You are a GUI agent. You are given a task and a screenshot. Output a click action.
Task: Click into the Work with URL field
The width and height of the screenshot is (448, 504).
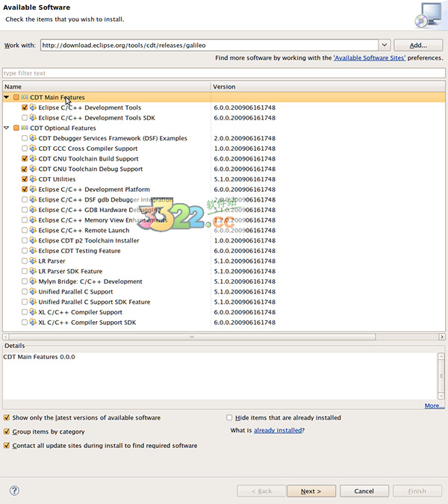coord(210,46)
